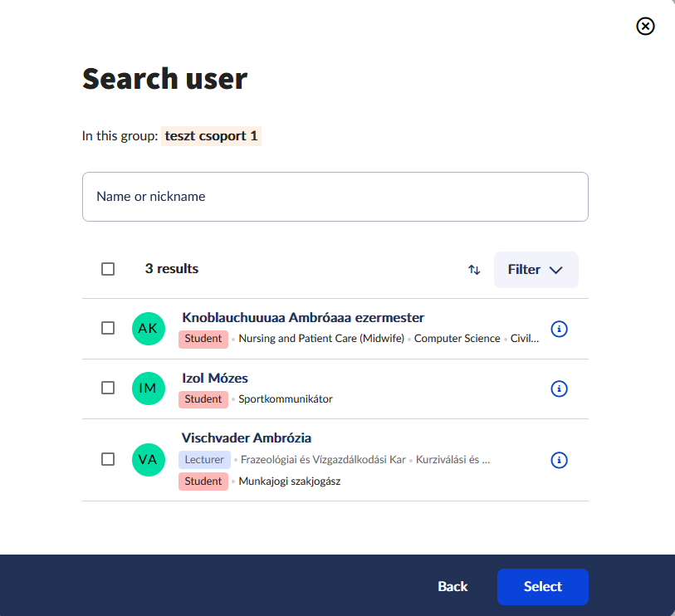Click the Back button
Image resolution: width=675 pixels, height=616 pixels.
[452, 587]
